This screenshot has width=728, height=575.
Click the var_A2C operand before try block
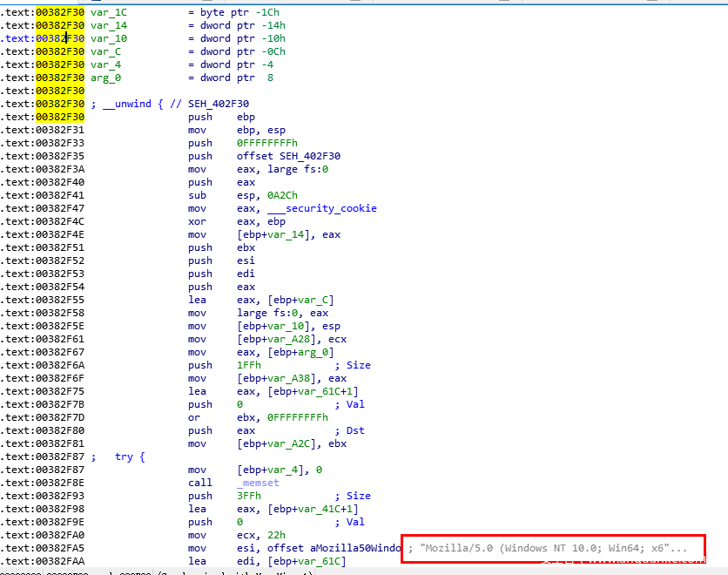[293, 443]
